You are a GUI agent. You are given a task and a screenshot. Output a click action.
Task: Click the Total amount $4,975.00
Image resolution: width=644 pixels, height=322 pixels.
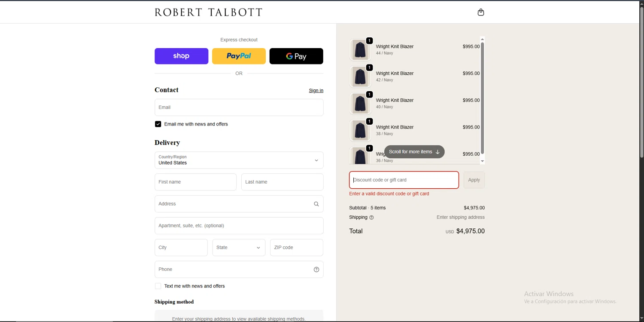(x=470, y=231)
